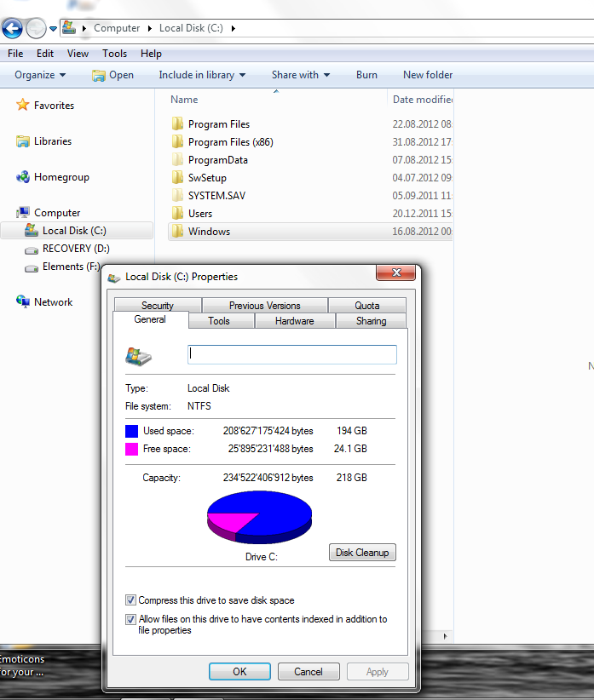Toggle Compress this drive to save disk space
This screenshot has height=700, width=594.
[130, 600]
